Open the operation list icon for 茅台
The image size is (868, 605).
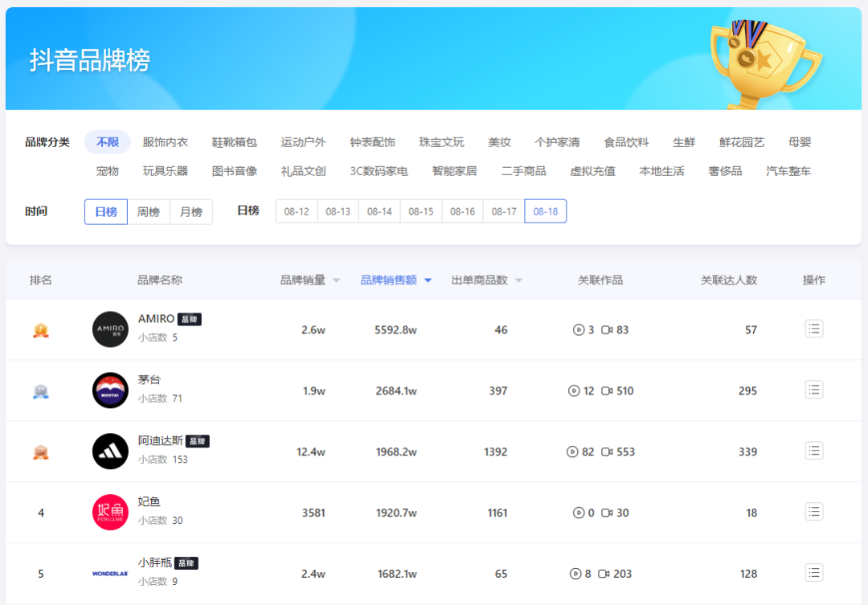(813, 390)
